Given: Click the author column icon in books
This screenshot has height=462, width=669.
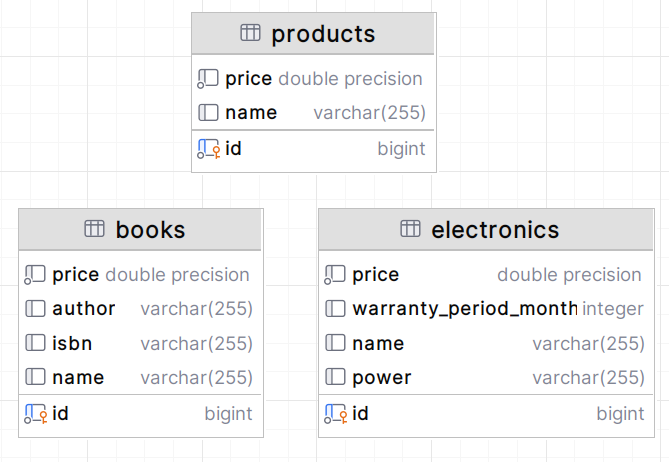Looking at the screenshot, I should tap(35, 309).
